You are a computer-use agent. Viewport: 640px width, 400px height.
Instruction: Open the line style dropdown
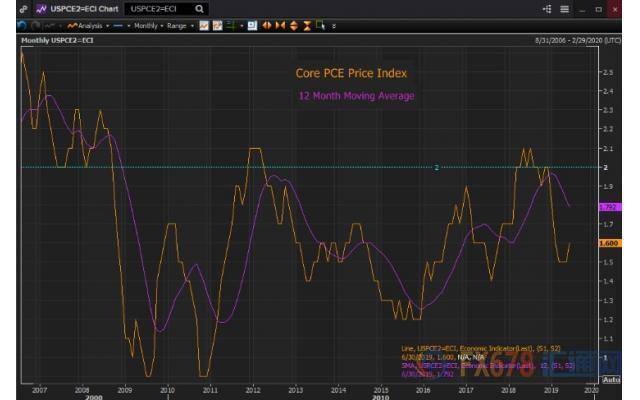coord(119,24)
